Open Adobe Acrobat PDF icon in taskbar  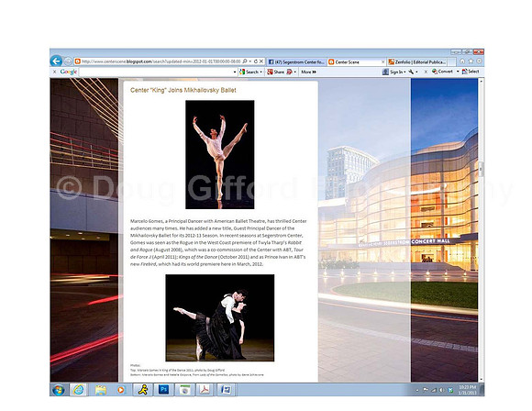click(x=205, y=390)
